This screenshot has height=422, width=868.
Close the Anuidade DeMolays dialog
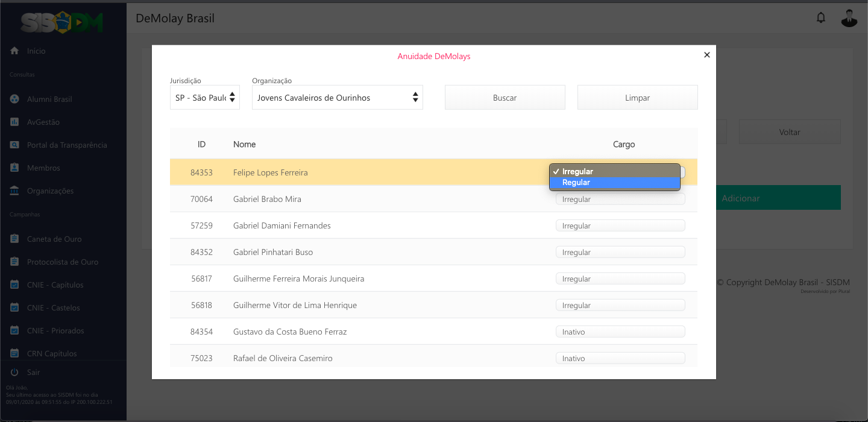(x=707, y=55)
